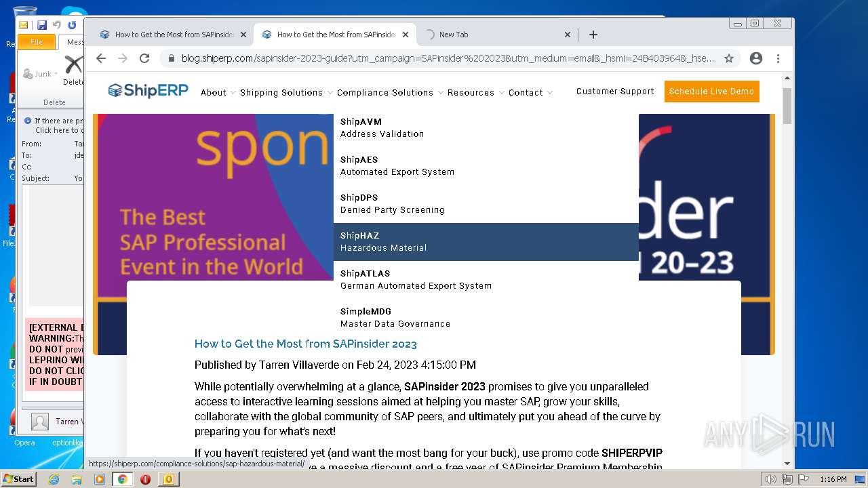
Task: Click the sender avatar in Outlook
Action: [x=40, y=422]
